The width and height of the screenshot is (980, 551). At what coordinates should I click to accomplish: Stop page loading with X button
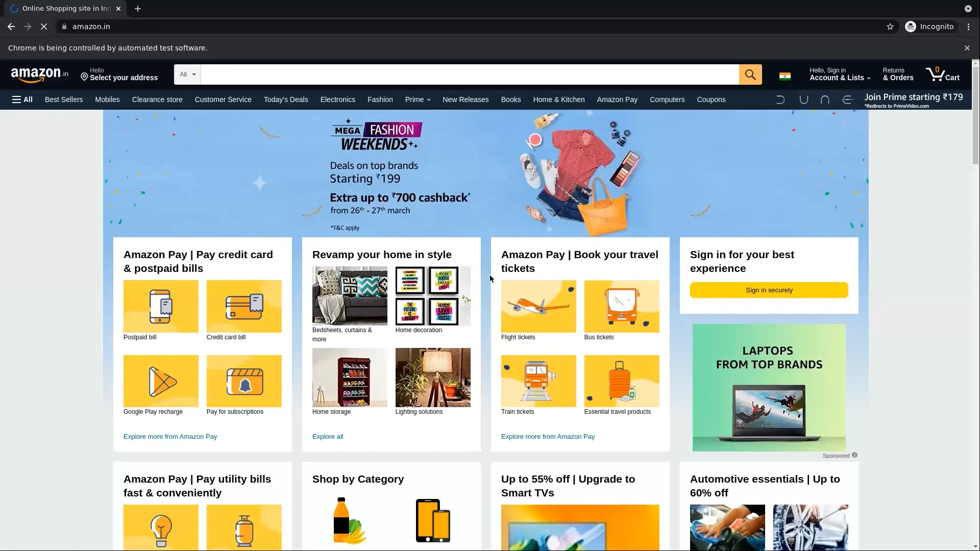pyautogui.click(x=44, y=27)
